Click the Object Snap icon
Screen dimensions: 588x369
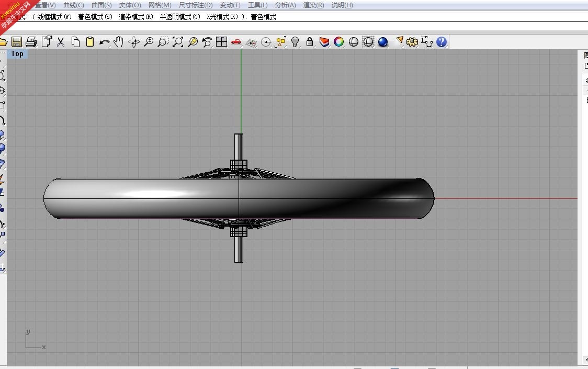point(266,42)
